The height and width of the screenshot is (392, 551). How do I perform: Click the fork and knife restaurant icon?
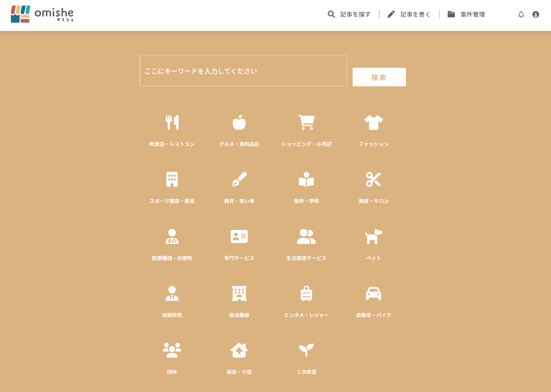click(172, 122)
